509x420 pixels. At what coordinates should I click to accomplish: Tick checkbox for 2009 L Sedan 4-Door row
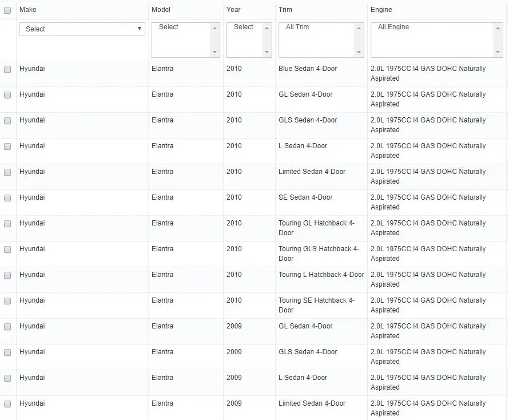coord(7,378)
